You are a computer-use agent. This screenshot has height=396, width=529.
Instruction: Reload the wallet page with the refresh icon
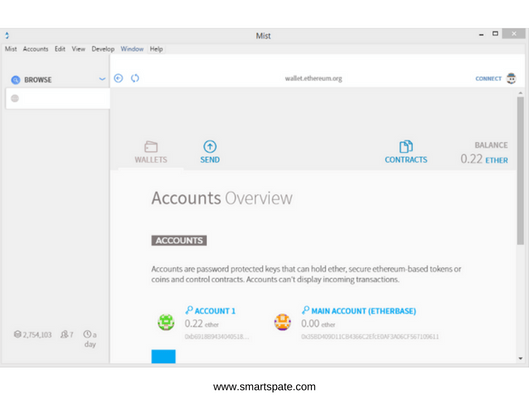(x=135, y=78)
